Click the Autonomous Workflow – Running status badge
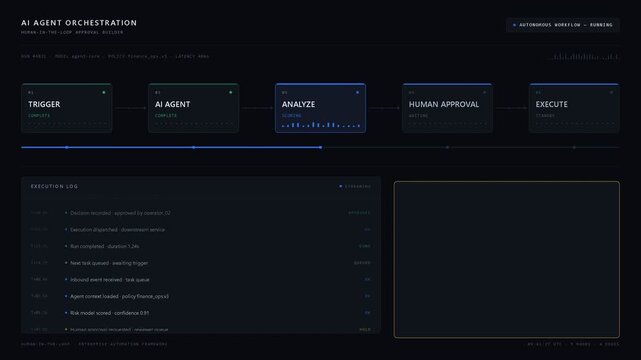This screenshot has height=360, width=641. [x=563, y=25]
